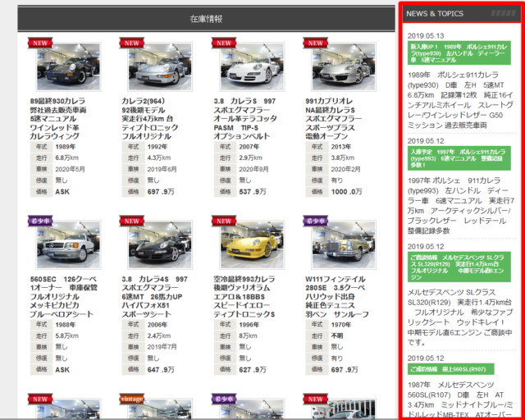Open the green ご成約情報 極上560SL(R107) link

tap(450, 369)
